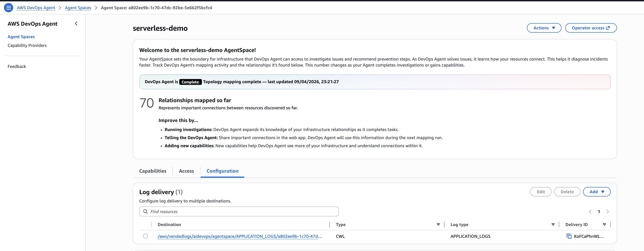
Task: Switch to the Access tab
Action: coord(186,171)
